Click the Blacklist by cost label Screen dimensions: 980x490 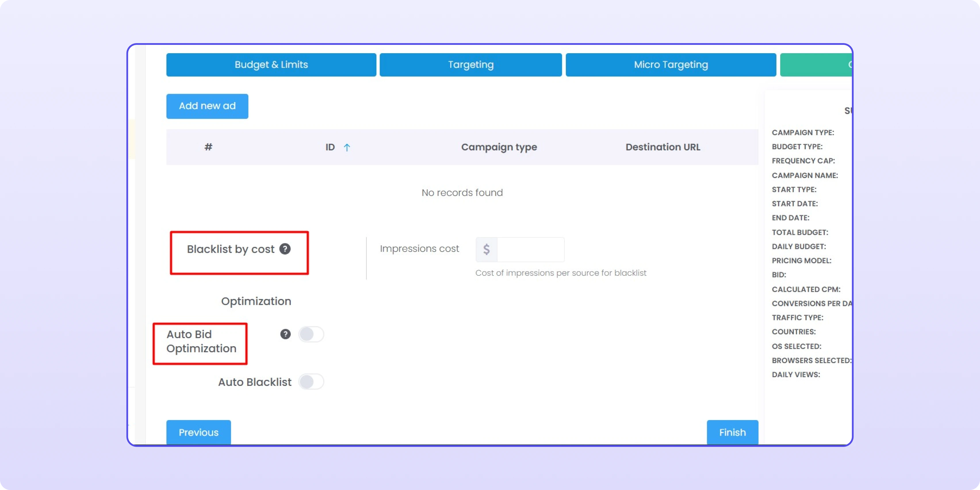[230, 249]
